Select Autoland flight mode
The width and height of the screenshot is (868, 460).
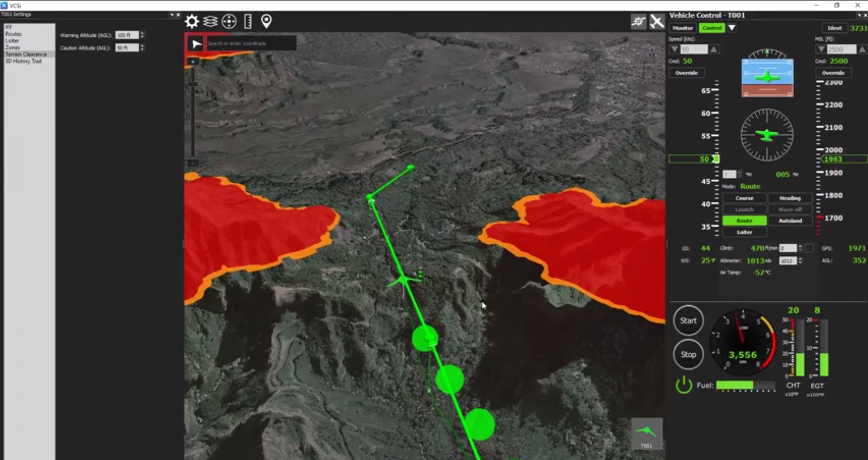790,221
